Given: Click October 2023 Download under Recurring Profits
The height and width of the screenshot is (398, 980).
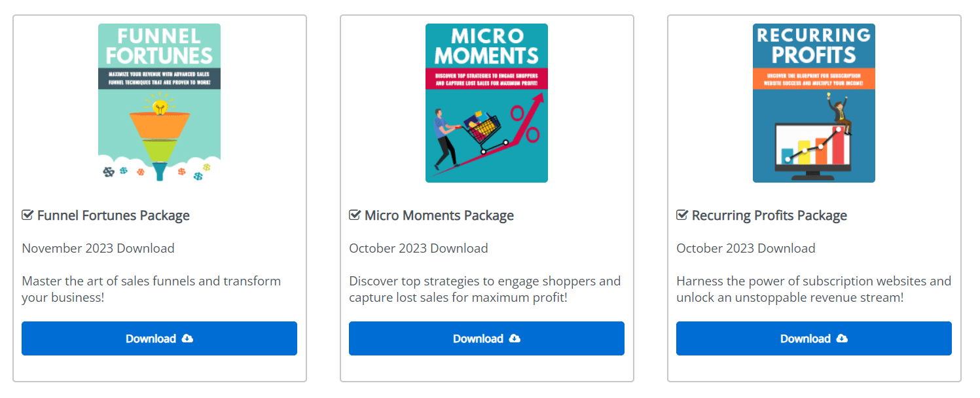Looking at the screenshot, I should pos(746,248).
